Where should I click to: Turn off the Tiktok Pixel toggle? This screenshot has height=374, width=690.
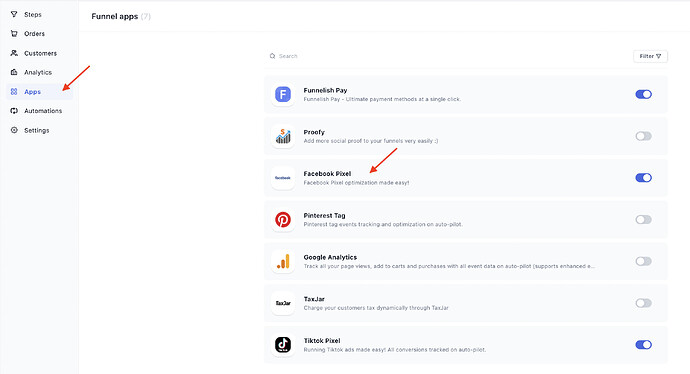[643, 345]
